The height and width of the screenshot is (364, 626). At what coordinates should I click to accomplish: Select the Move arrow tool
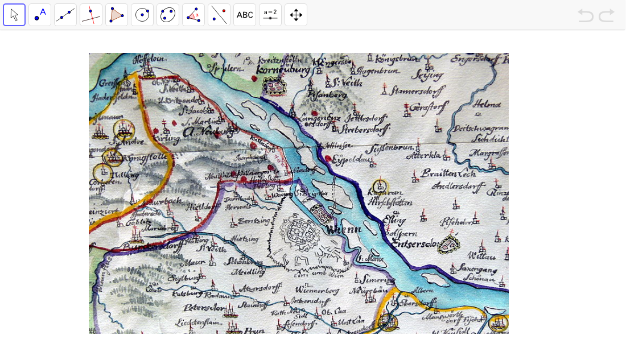click(x=14, y=15)
